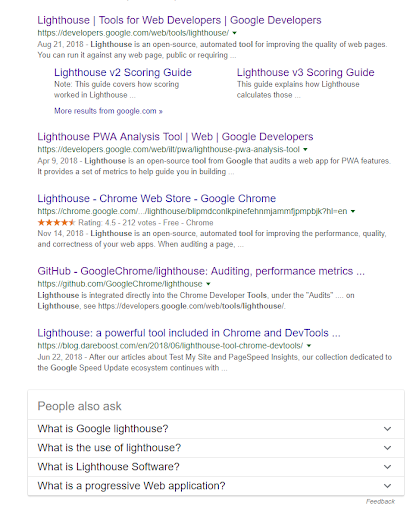Viewport: 416px width, 512px height.
Task: Open the Lighthouse PWA Analysis Tool result
Action: (x=175, y=137)
